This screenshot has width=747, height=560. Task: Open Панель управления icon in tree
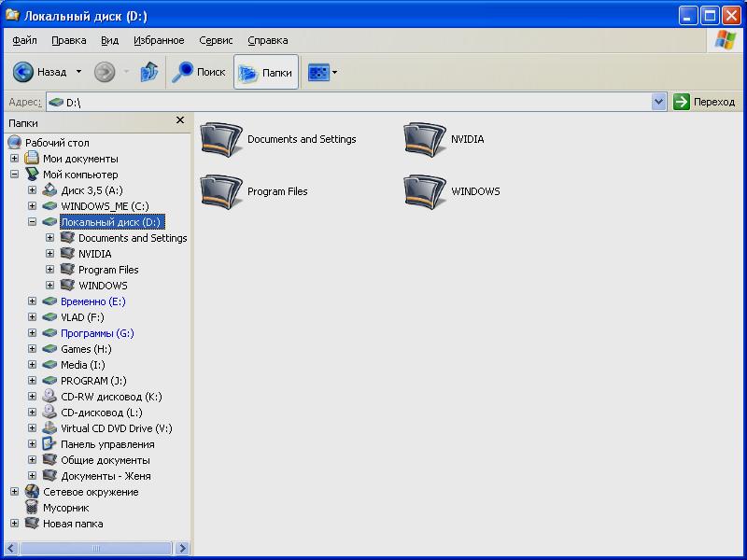(49, 444)
